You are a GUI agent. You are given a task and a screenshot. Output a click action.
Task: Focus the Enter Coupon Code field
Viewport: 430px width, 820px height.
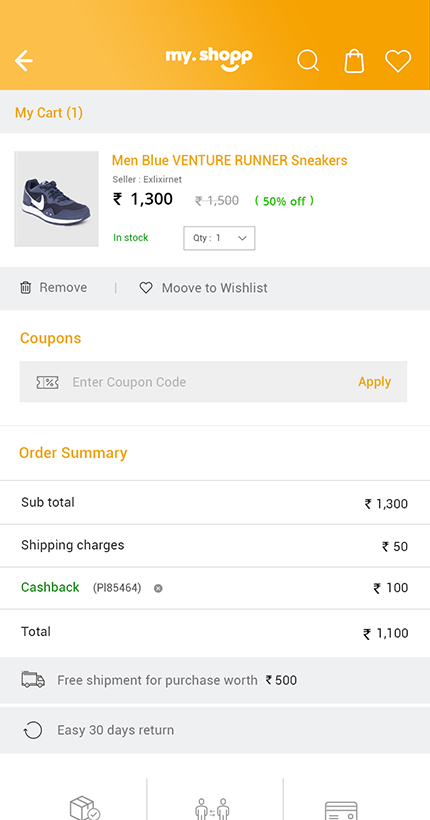213,382
